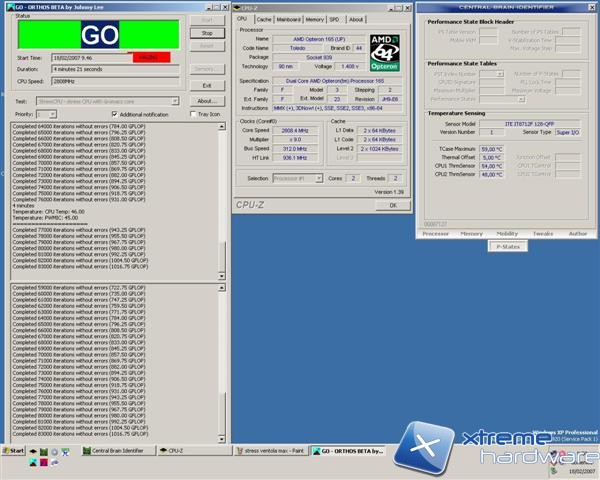Open the SPD tab in CPU-Z
The width and height of the screenshot is (600, 480).
(334, 19)
